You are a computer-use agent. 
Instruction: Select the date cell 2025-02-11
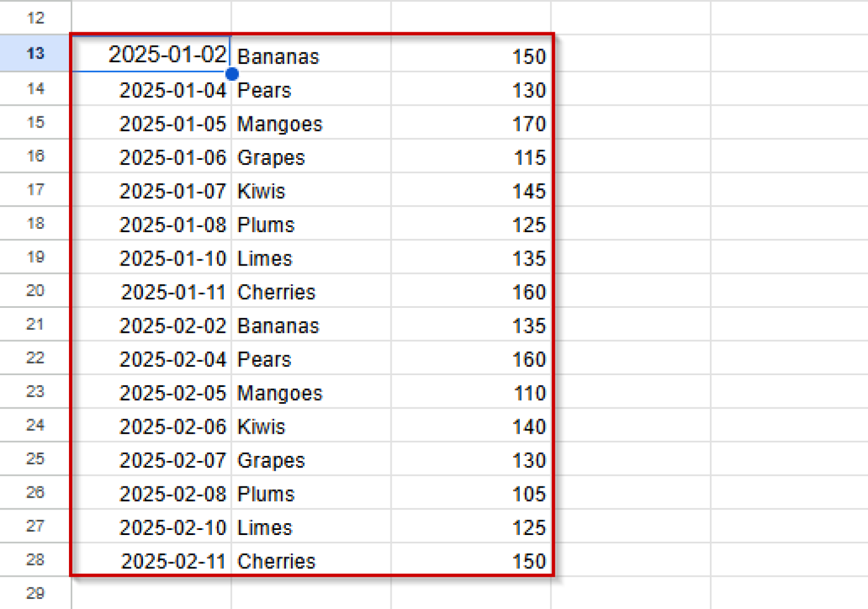coord(170,560)
